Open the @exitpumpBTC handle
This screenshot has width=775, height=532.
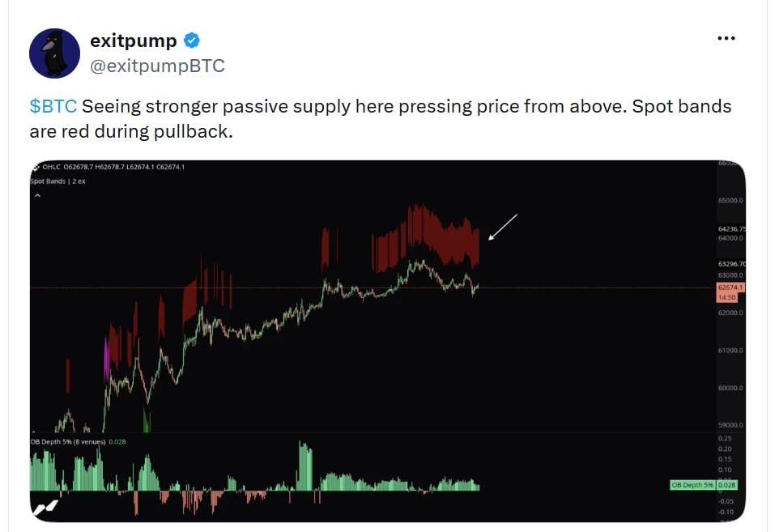click(x=157, y=66)
